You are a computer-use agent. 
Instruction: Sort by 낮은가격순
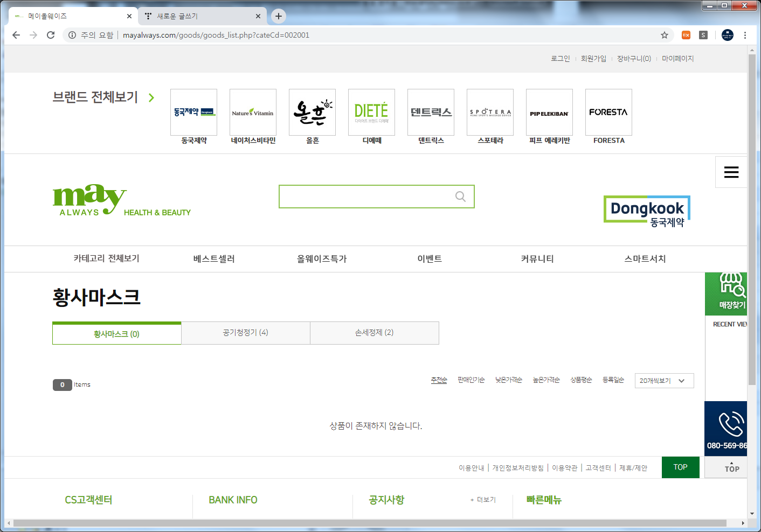pyautogui.click(x=509, y=380)
